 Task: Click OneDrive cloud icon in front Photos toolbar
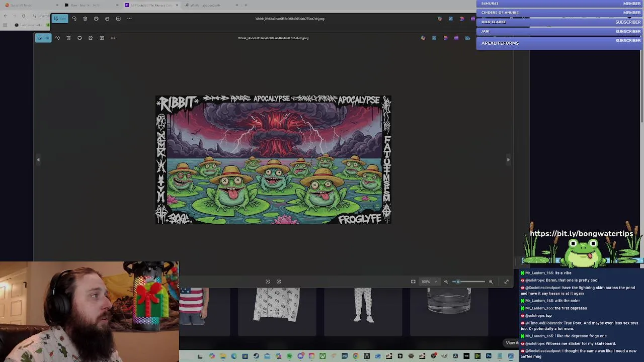pos(467,38)
